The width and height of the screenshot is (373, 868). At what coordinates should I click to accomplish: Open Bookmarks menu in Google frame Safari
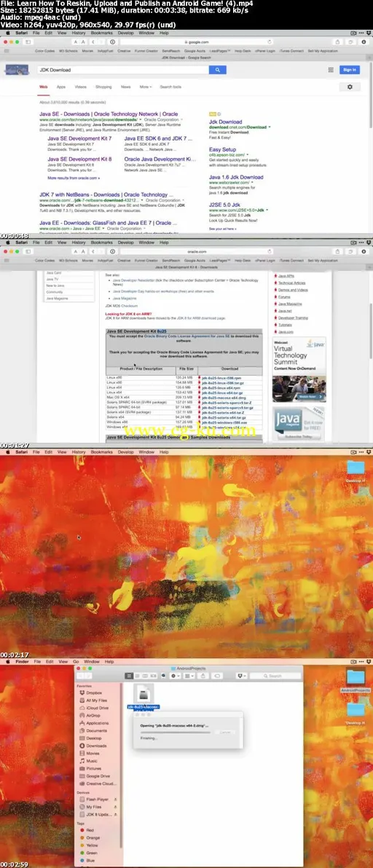point(102,33)
